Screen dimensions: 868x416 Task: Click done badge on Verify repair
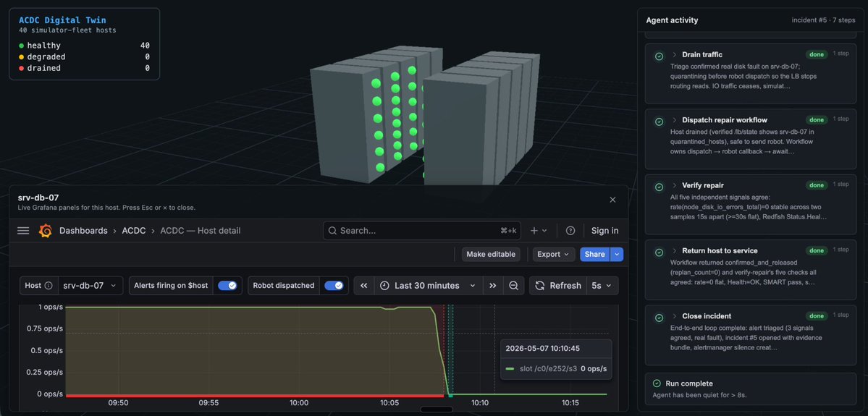click(817, 185)
